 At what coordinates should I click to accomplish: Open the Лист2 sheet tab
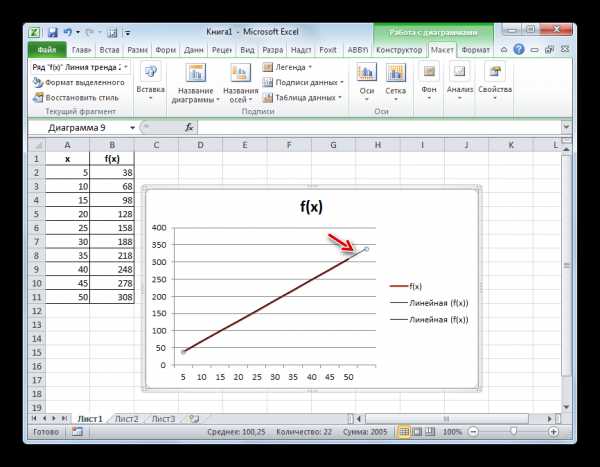(126, 419)
